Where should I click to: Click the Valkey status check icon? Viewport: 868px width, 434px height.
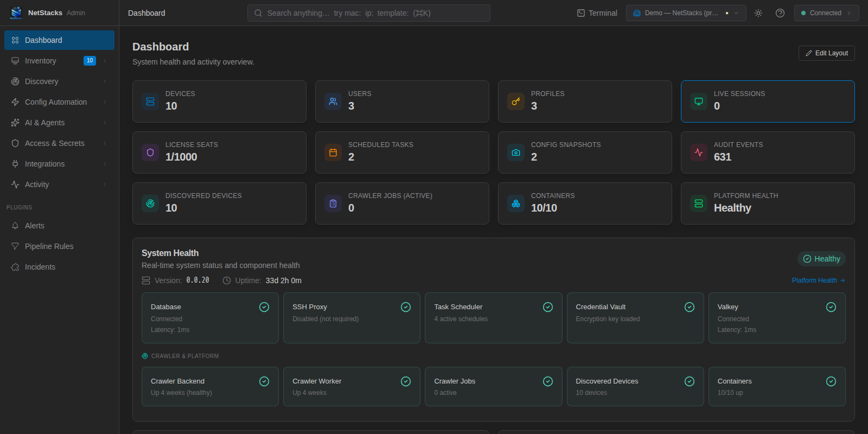(x=831, y=307)
